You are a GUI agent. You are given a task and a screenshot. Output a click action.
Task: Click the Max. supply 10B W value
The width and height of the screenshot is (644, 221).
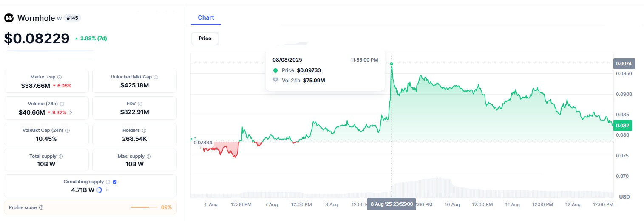tap(134, 165)
